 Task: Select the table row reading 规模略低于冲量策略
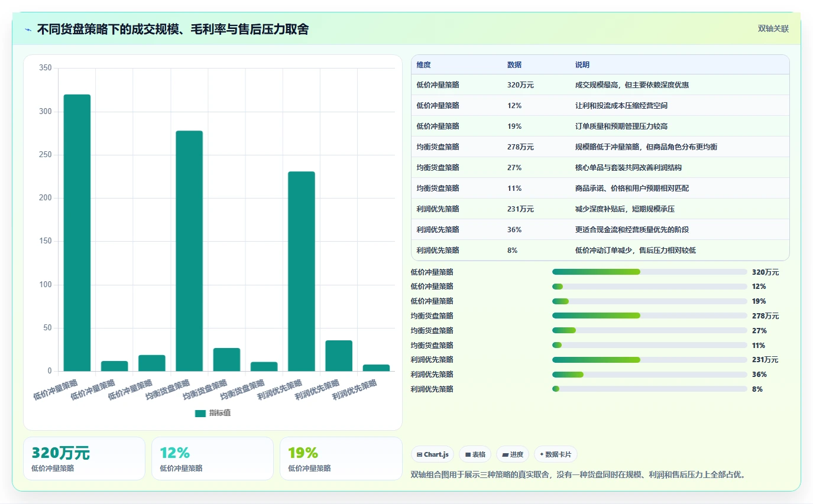(x=600, y=147)
